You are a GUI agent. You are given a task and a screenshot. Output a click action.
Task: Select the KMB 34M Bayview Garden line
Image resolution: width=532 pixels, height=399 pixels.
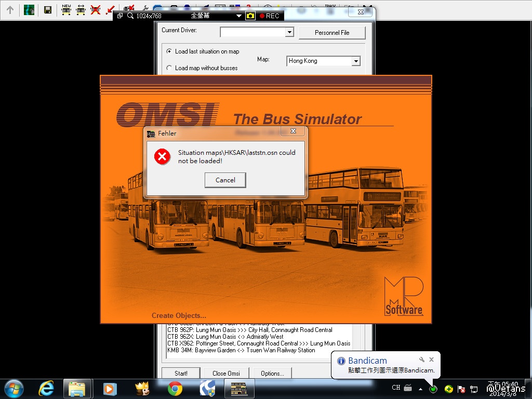pos(241,350)
